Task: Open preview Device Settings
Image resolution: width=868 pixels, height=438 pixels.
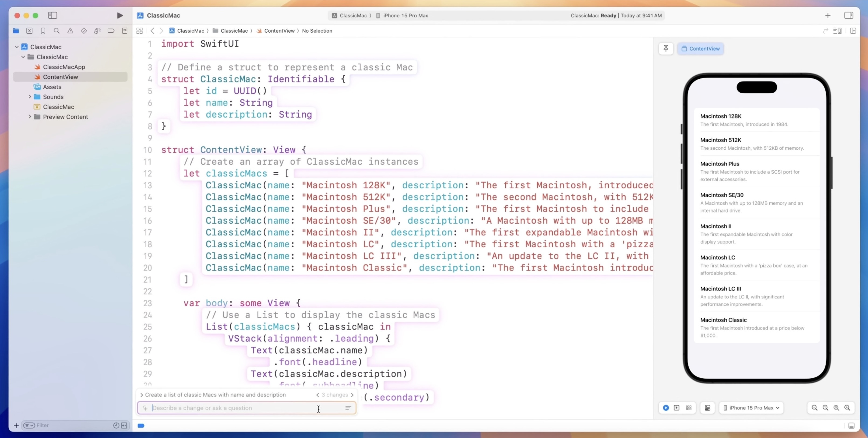Action: coord(708,408)
